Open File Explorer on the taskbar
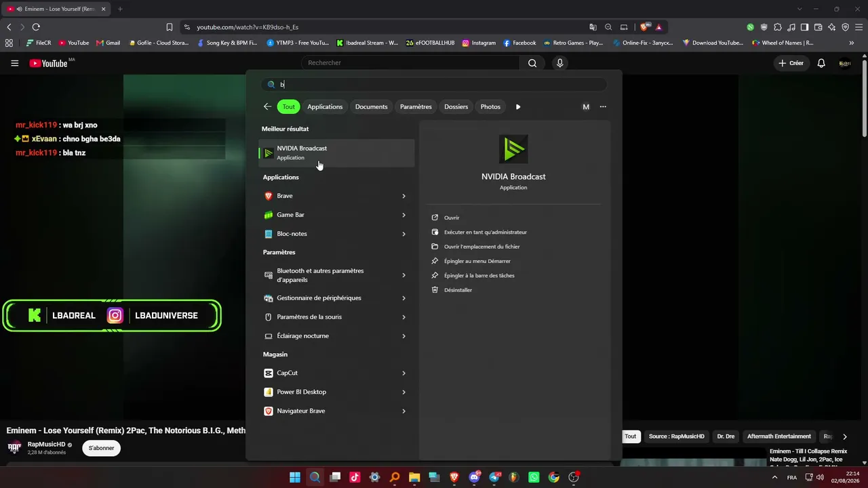The image size is (868, 488). (414, 477)
